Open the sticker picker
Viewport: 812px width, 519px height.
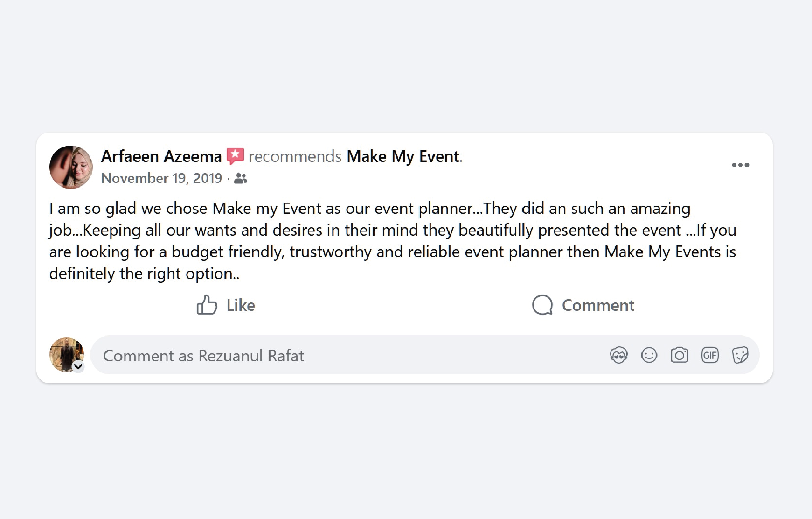point(740,356)
